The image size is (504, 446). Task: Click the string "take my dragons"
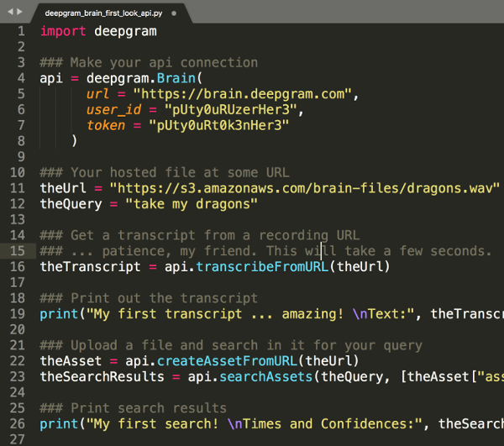tap(192, 204)
